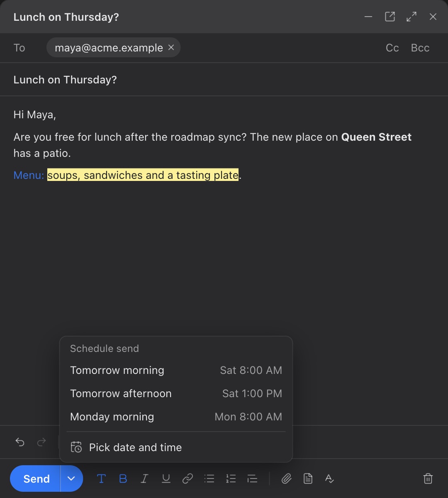448x498 pixels.
Task: Apply numbered list formatting
Action: 231,479
